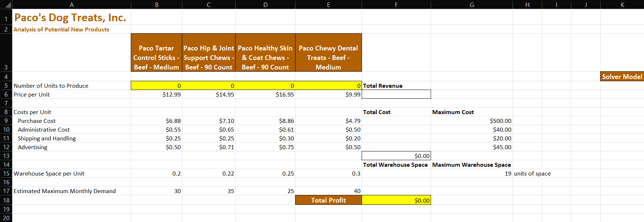Select column K header
644x222 pixels.
622,4
